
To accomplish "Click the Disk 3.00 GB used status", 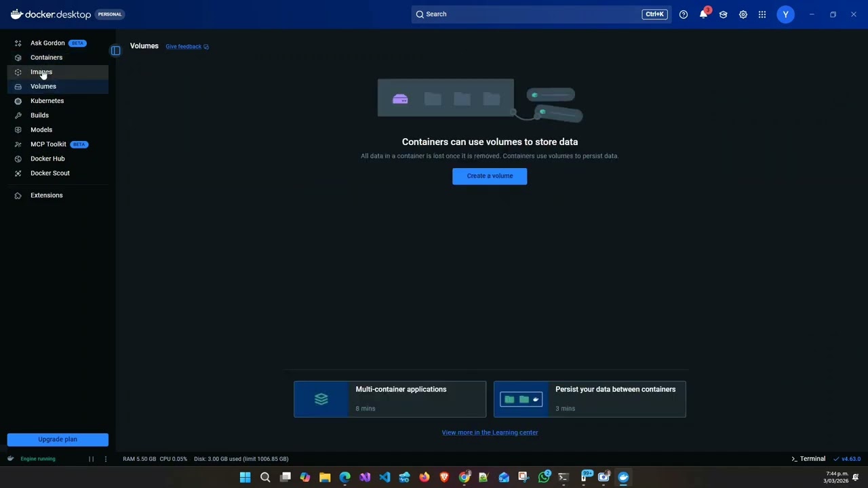I will [241, 459].
